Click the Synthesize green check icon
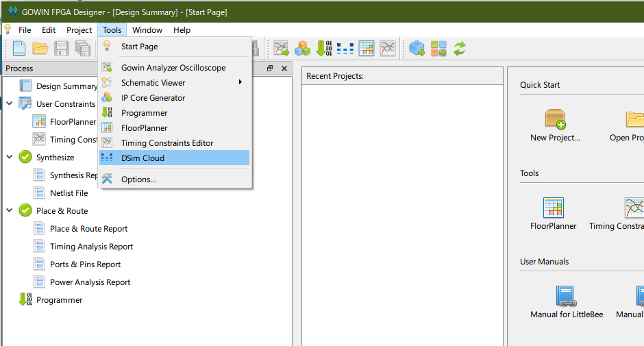The width and height of the screenshot is (644, 346). pos(25,157)
